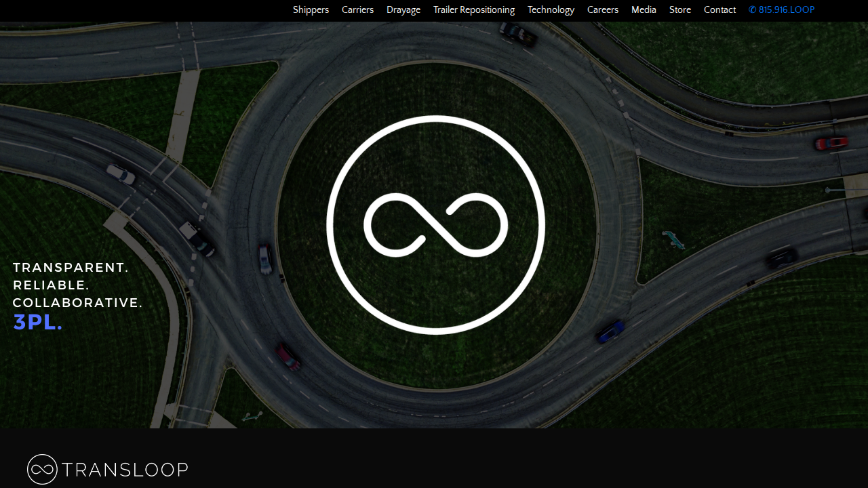Image resolution: width=868 pixels, height=488 pixels.
Task: Go to the Carriers page
Action: point(357,10)
